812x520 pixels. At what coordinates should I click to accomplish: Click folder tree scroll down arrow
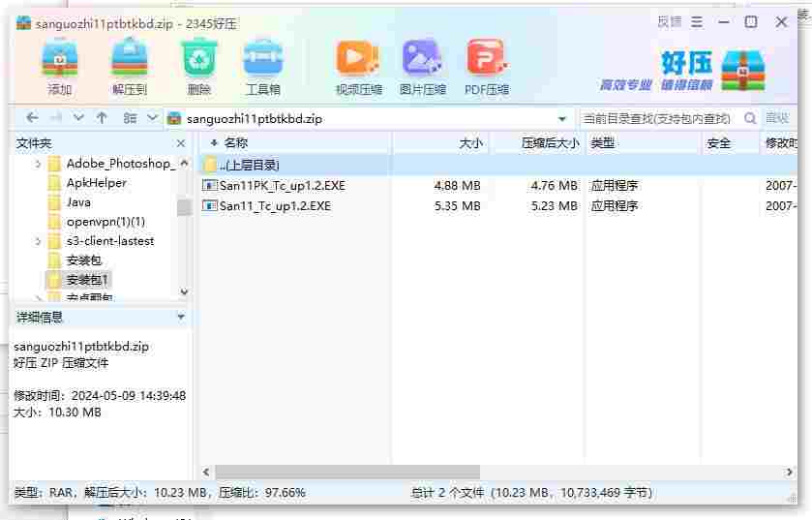184,292
